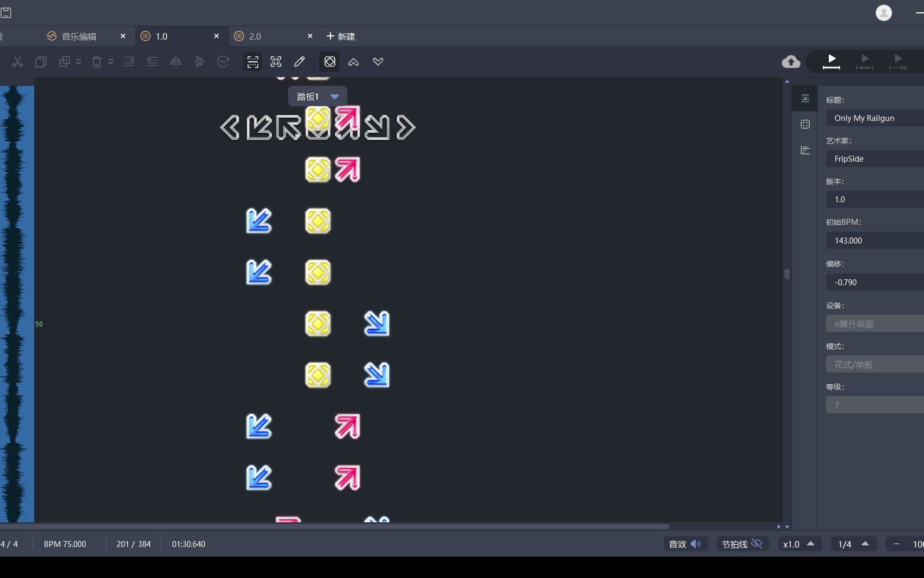Open the delete options dropdown arrow
The image size is (924, 578).
[x=111, y=62]
